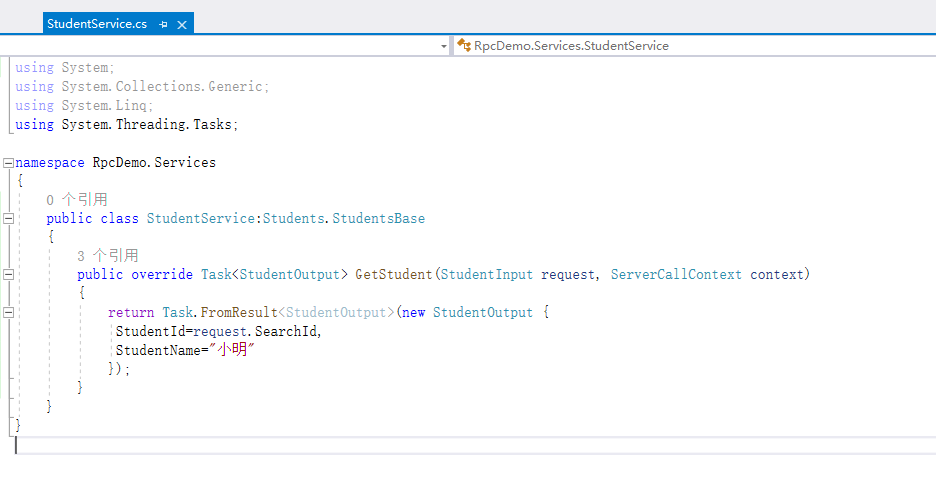This screenshot has height=486, width=936.
Task: Collapse the StudentService class block
Action: tap(8, 219)
